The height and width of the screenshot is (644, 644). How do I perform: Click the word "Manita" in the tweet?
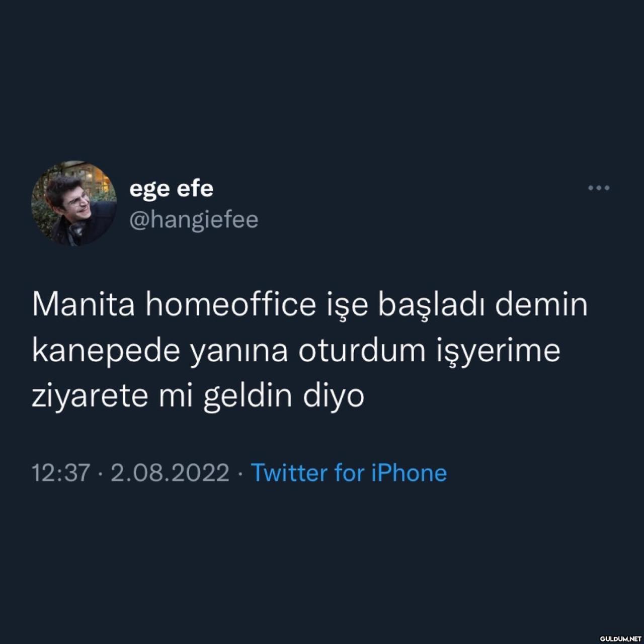point(84,305)
